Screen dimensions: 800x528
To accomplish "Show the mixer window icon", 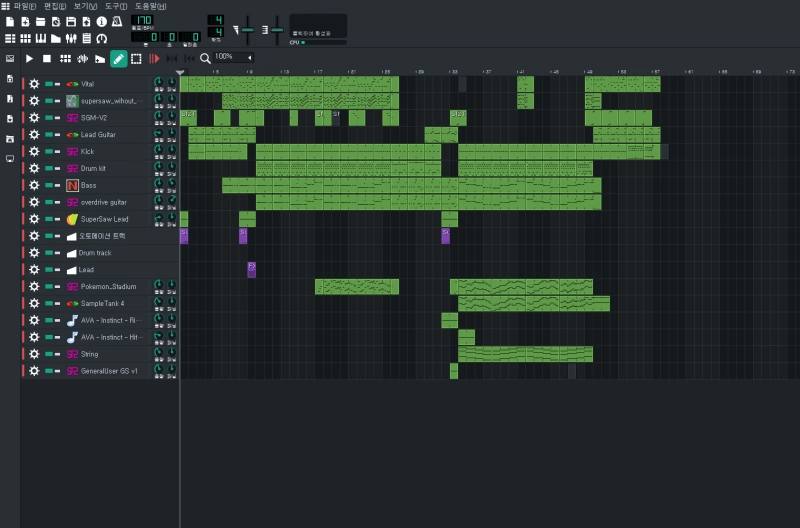I will tap(71, 38).
